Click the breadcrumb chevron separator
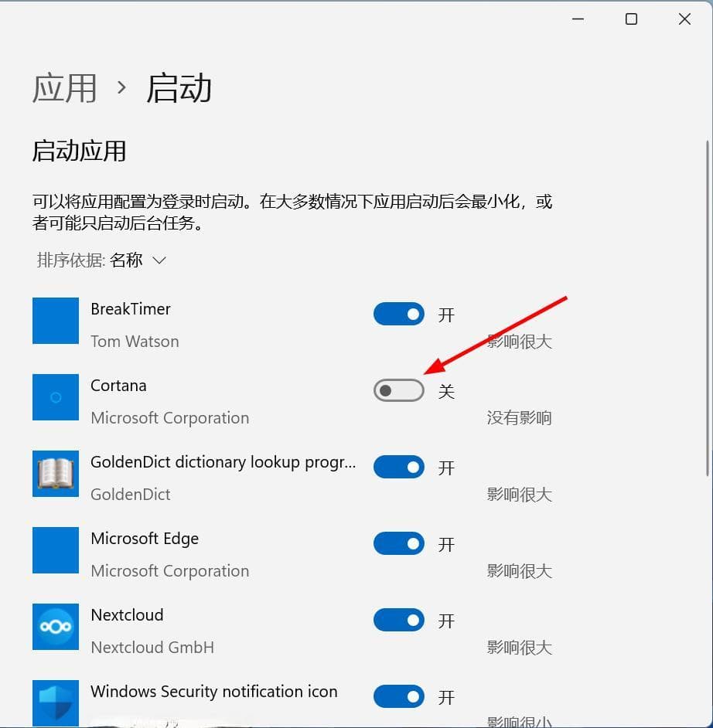The image size is (713, 728). pyautogui.click(x=121, y=87)
